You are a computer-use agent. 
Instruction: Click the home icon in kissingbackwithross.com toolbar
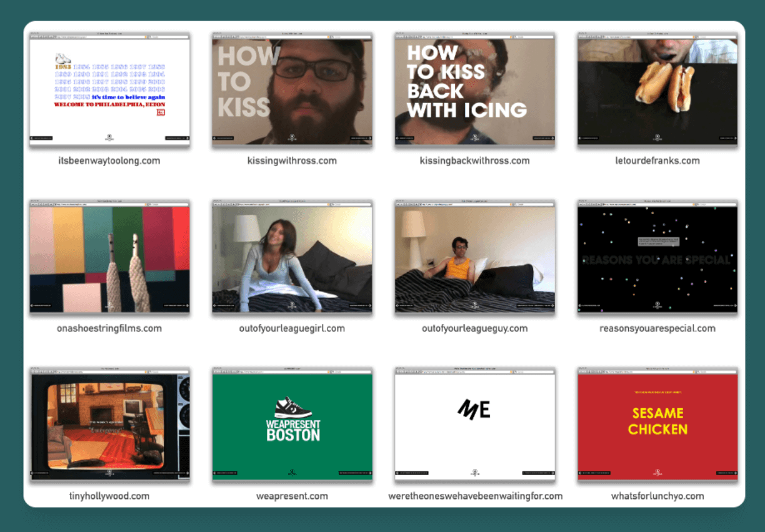pos(416,36)
